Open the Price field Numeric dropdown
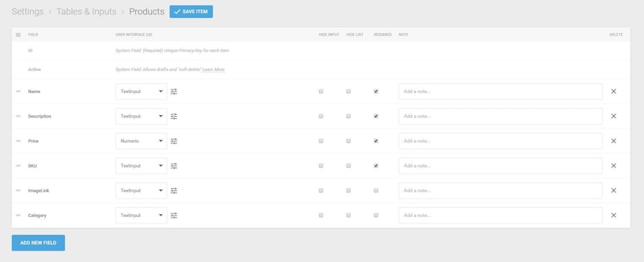This screenshot has width=644, height=262. click(x=141, y=141)
